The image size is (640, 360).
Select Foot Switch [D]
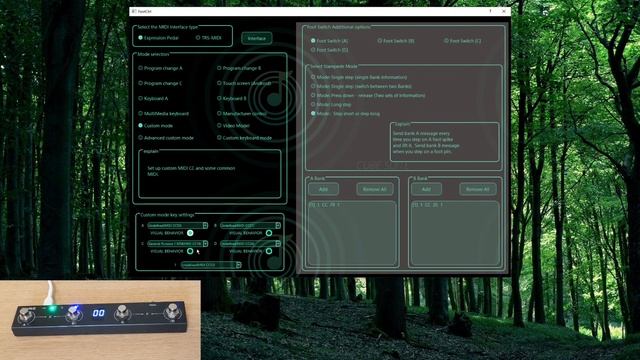coord(329,50)
